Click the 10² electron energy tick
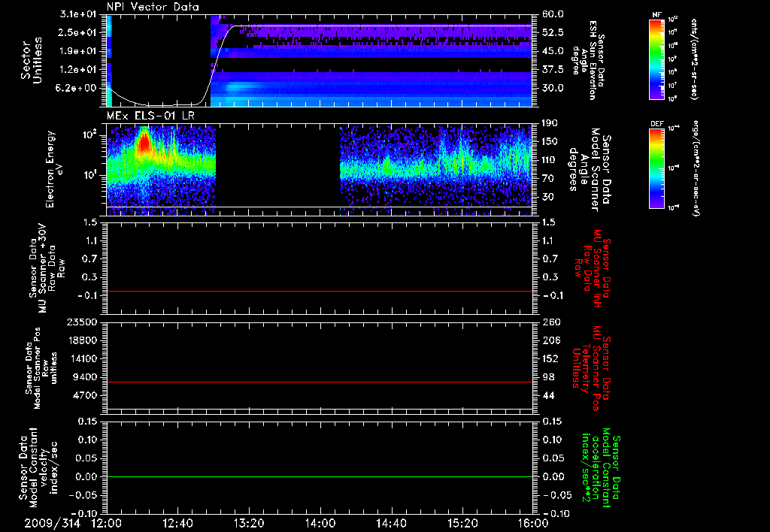Image resolution: width=770 pixels, height=532 pixels. click(x=89, y=135)
